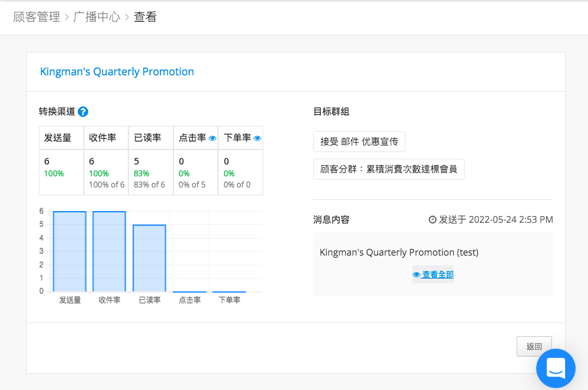
Task: Click the 已读率 bar in chart
Action: (x=149, y=258)
